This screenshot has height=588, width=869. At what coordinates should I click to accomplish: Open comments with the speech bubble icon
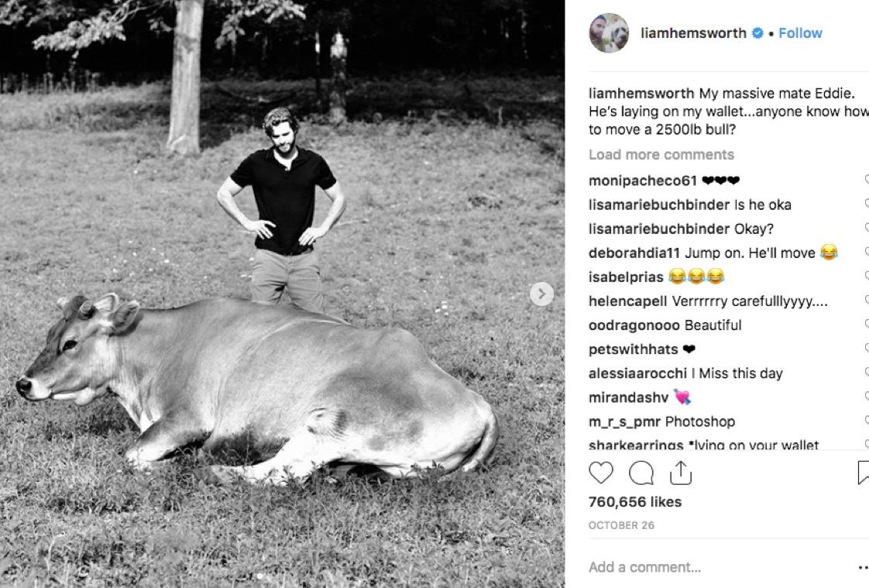coord(641,473)
